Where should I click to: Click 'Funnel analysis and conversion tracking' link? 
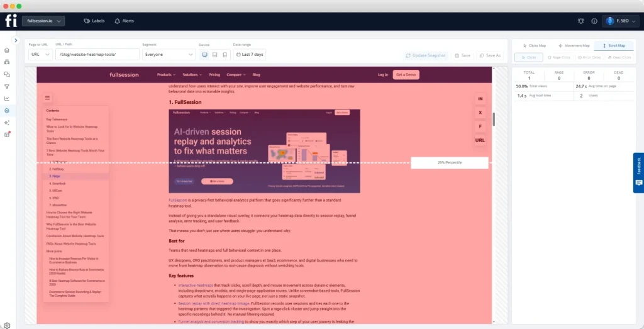211,321
